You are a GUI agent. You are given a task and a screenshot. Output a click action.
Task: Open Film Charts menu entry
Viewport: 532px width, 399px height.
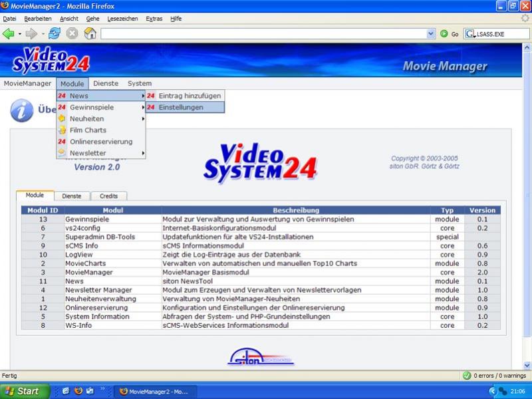coord(101,130)
